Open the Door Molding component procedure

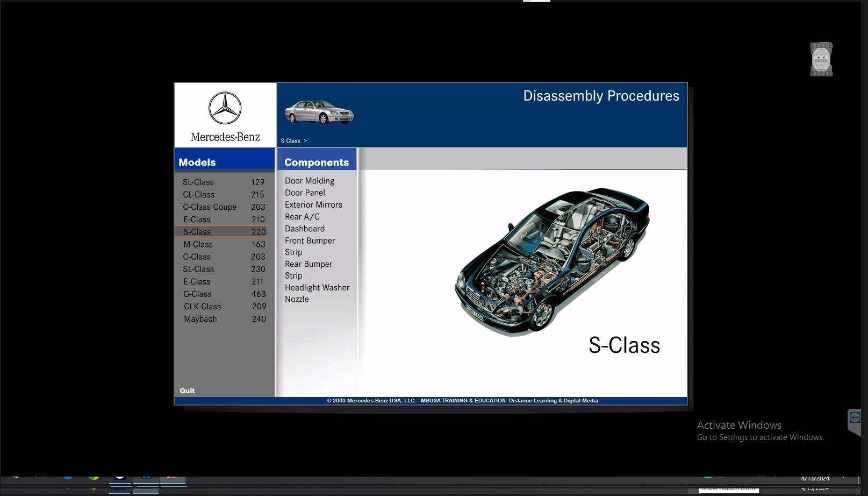point(310,181)
